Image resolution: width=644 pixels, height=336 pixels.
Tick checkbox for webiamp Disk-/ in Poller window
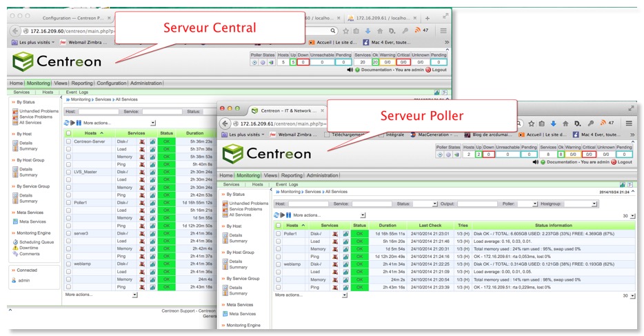tap(279, 264)
